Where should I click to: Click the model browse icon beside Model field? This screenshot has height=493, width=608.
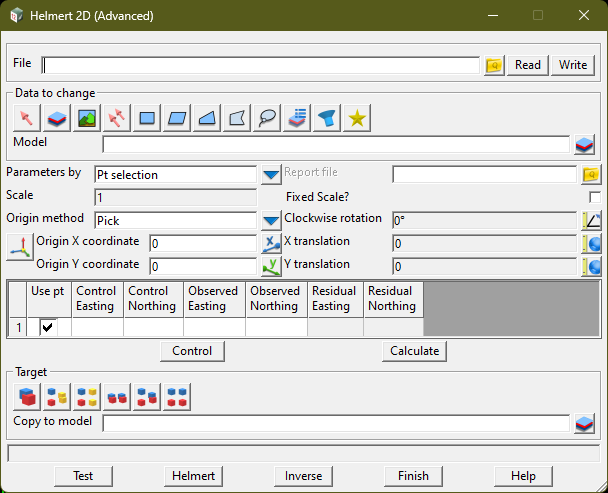[x=585, y=144]
